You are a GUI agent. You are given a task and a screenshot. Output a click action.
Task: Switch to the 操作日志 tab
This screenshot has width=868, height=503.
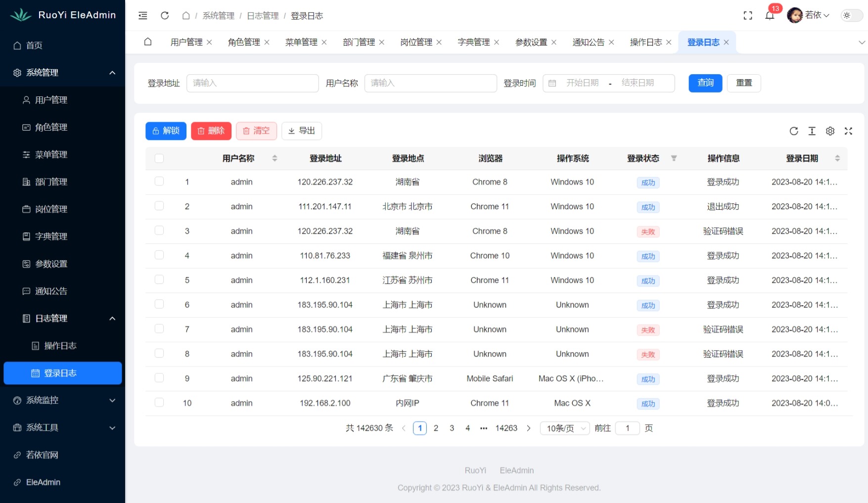tap(646, 42)
